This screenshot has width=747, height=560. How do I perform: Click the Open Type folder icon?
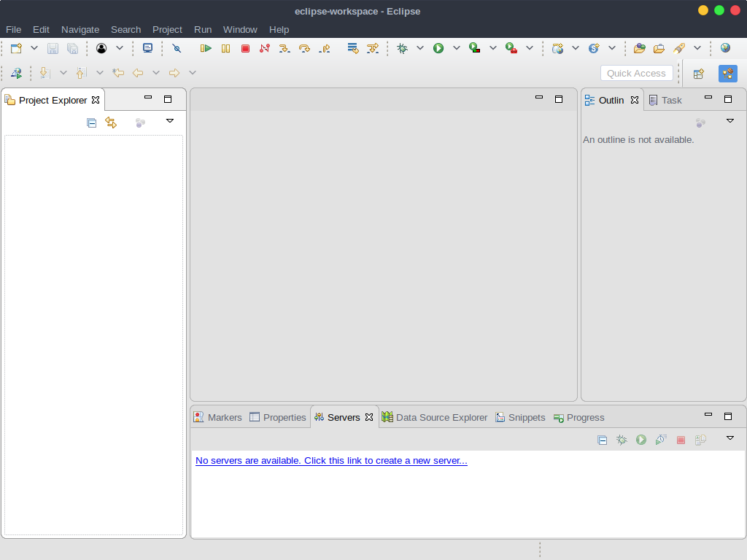pyautogui.click(x=639, y=48)
